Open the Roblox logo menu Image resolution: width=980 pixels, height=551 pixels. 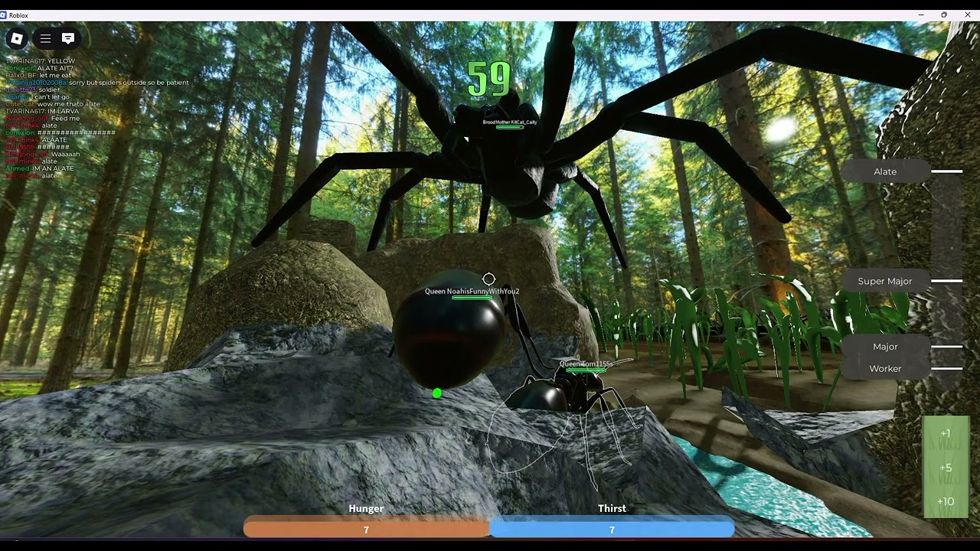[17, 38]
